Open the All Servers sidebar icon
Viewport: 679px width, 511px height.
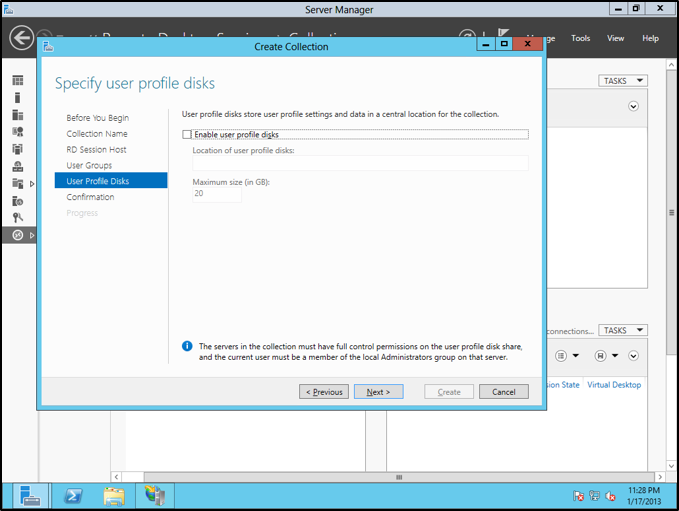pyautogui.click(x=17, y=115)
